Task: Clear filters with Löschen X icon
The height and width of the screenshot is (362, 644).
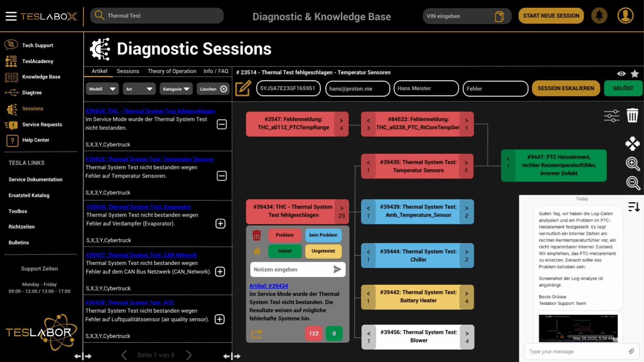Action: click(x=224, y=89)
